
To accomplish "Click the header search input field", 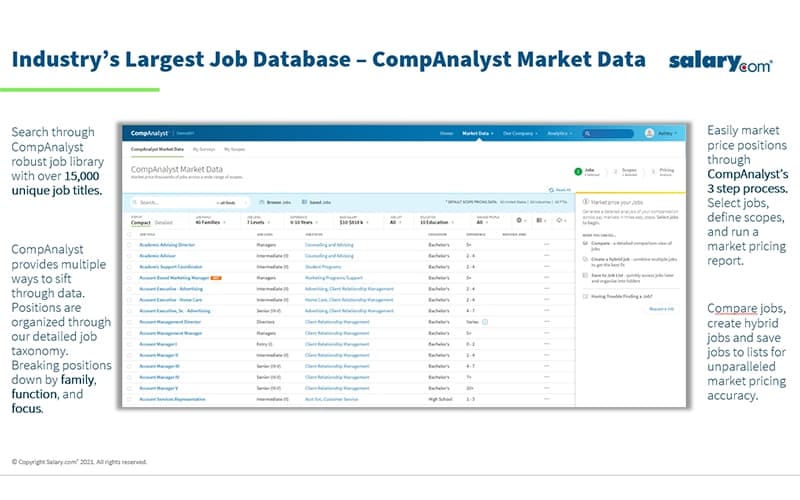I will tap(608, 133).
